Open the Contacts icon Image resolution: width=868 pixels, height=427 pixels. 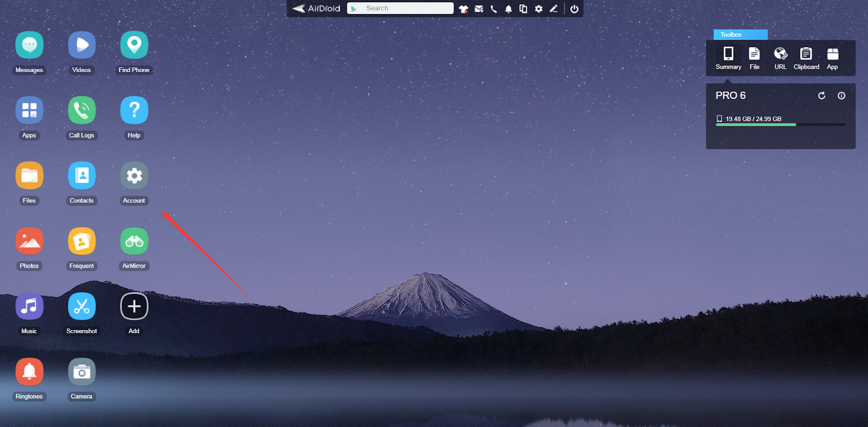click(82, 176)
